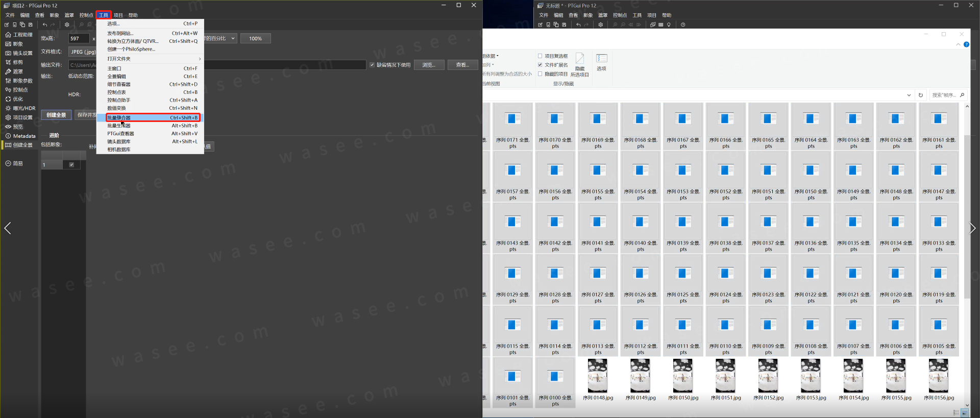Click the zoom in magnifier in 无标题 toolbar
The image size is (980, 418).
click(615, 24)
